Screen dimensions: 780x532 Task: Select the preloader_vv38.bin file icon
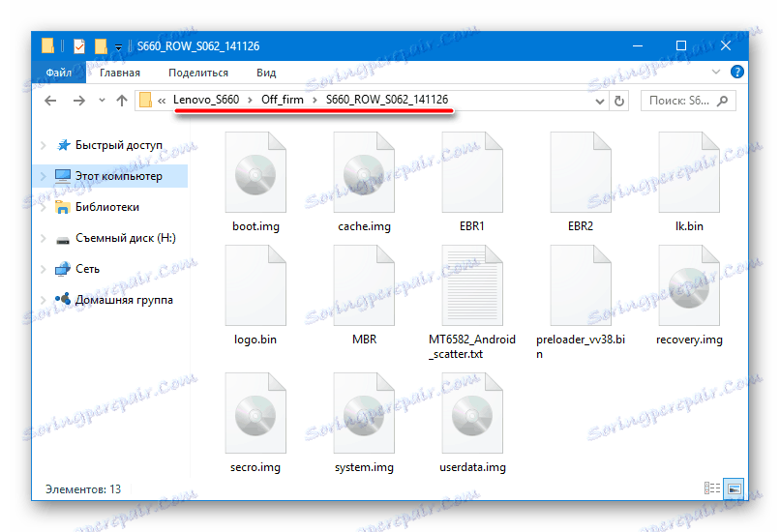581,285
